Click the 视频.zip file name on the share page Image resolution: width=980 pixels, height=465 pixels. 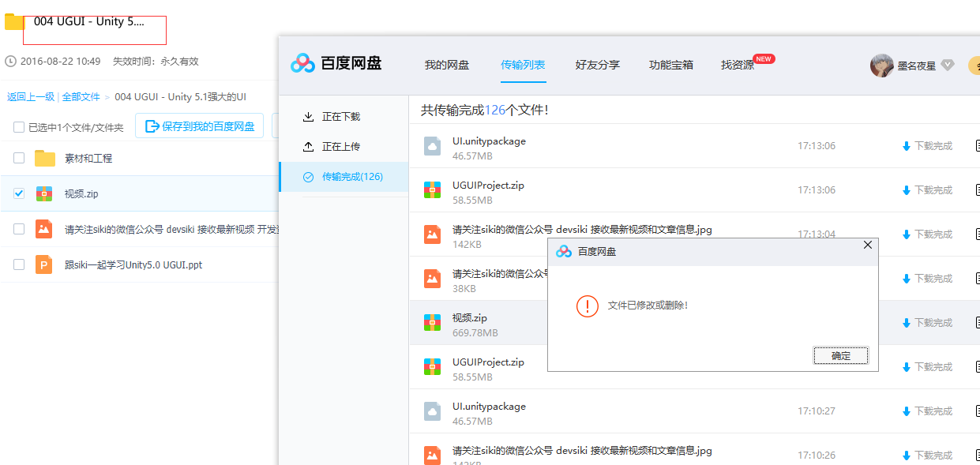(81, 193)
